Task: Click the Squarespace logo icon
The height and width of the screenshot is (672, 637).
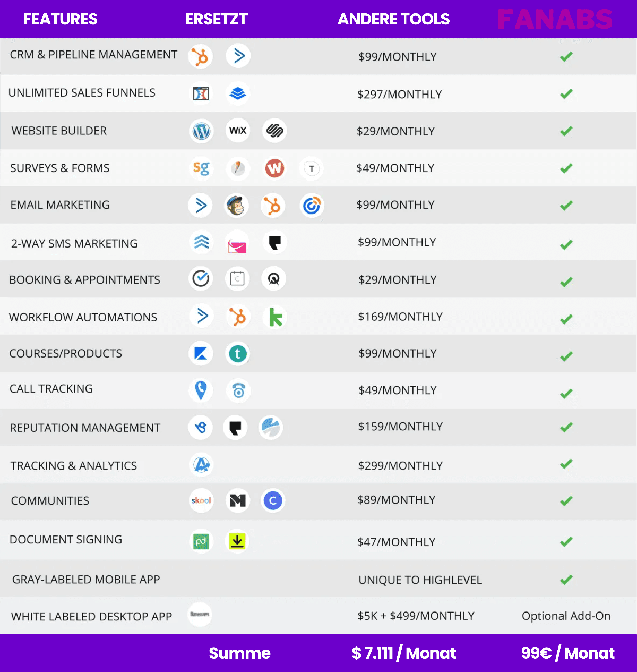Action: click(x=274, y=130)
